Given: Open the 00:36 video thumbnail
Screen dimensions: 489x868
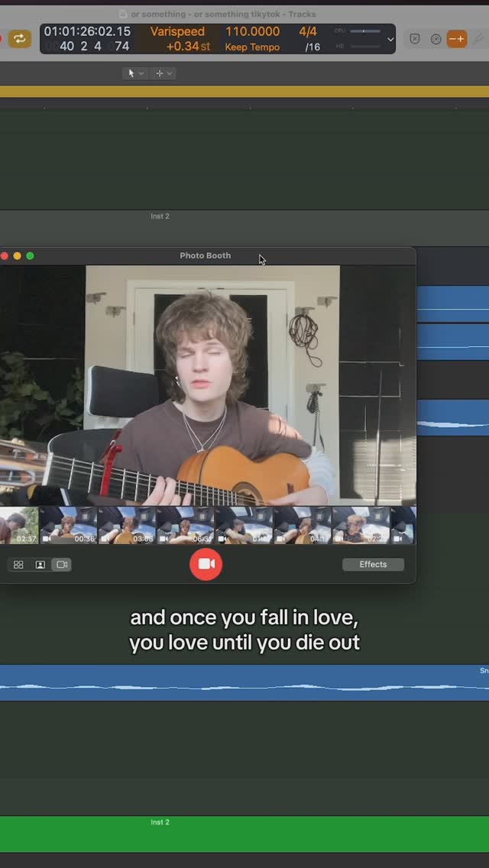Looking at the screenshot, I should tap(68, 526).
